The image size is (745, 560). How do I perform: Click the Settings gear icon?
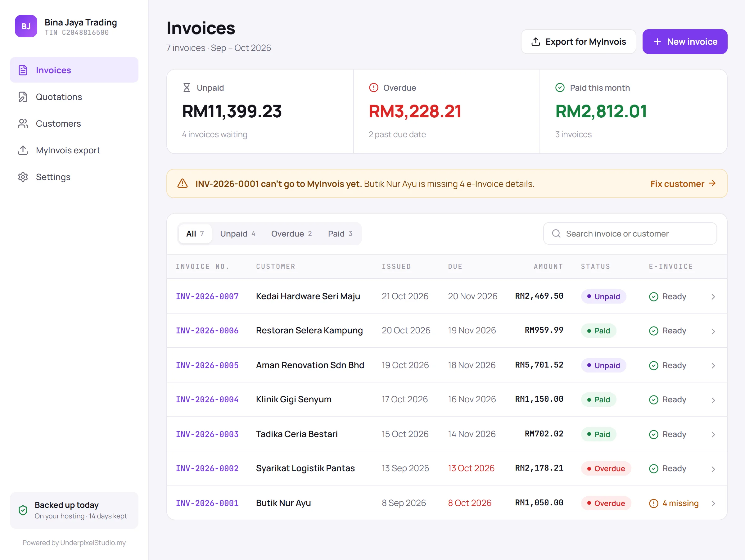point(23,177)
